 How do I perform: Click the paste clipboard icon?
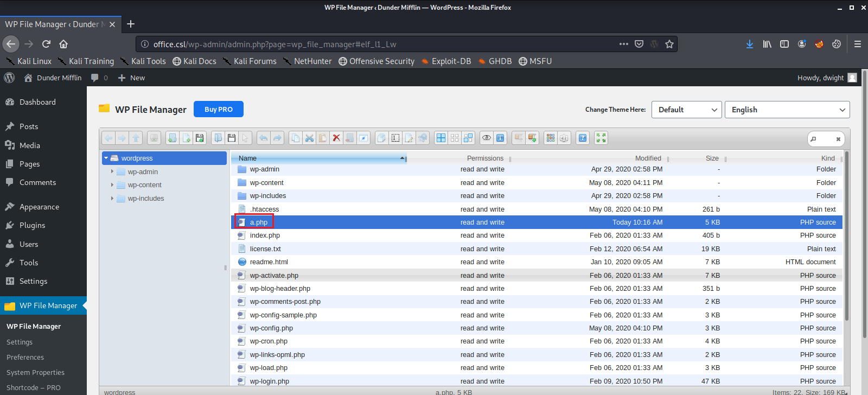(323, 138)
